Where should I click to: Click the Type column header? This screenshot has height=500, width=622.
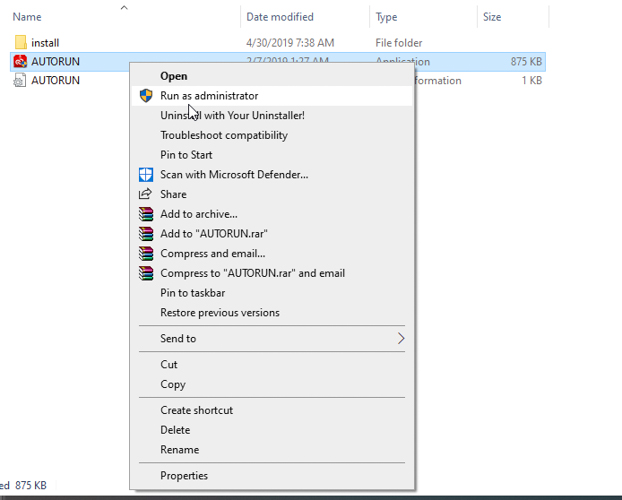pos(387,17)
